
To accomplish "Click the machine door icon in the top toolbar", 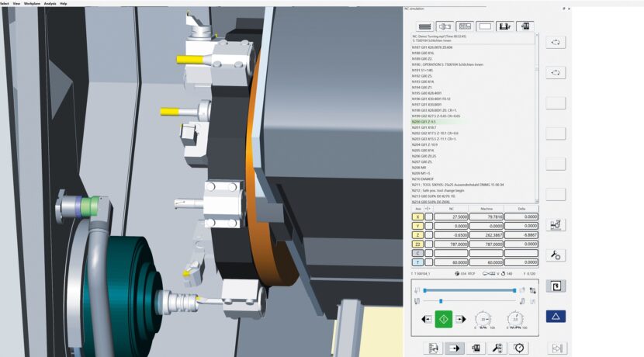I will pos(525,26).
